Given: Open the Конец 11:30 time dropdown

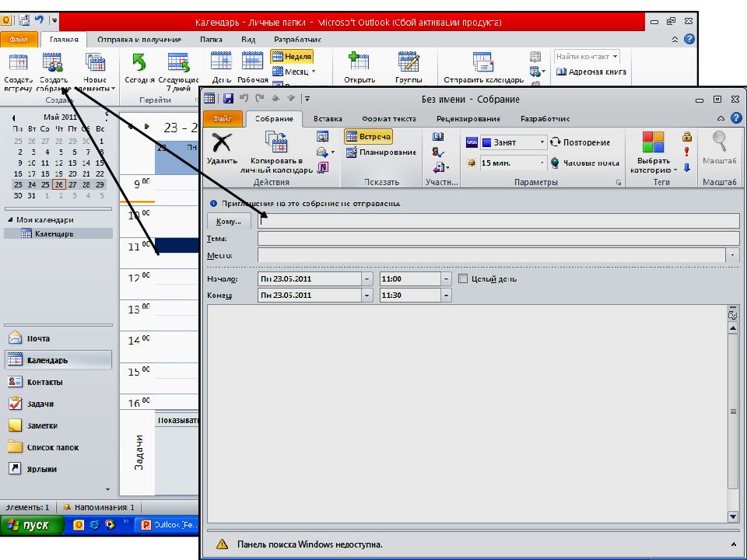Looking at the screenshot, I should (446, 296).
